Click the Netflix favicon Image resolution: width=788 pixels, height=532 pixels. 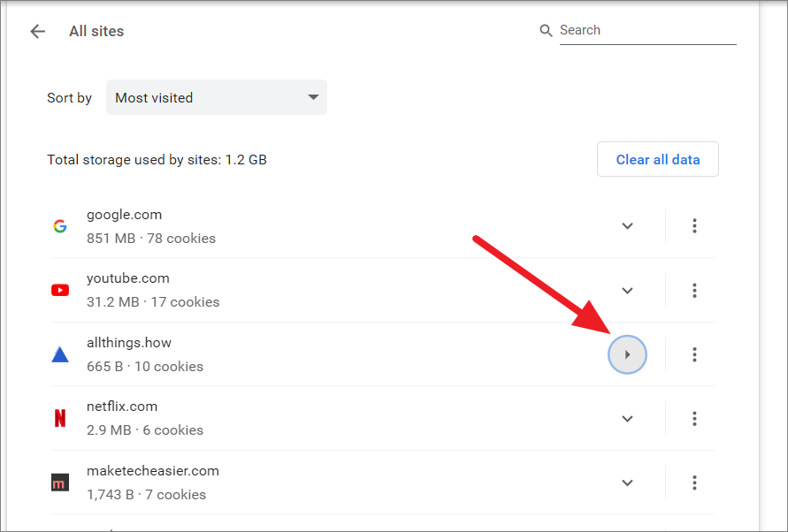click(x=60, y=418)
